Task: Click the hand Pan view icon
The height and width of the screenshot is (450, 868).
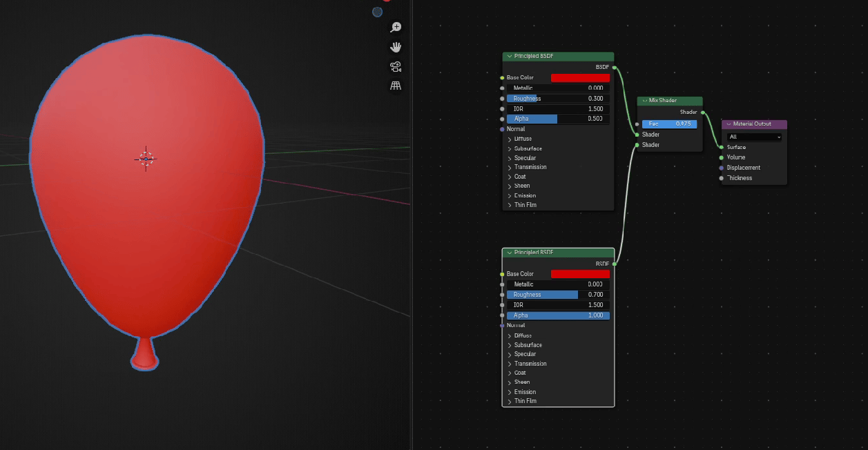Action: click(x=396, y=47)
